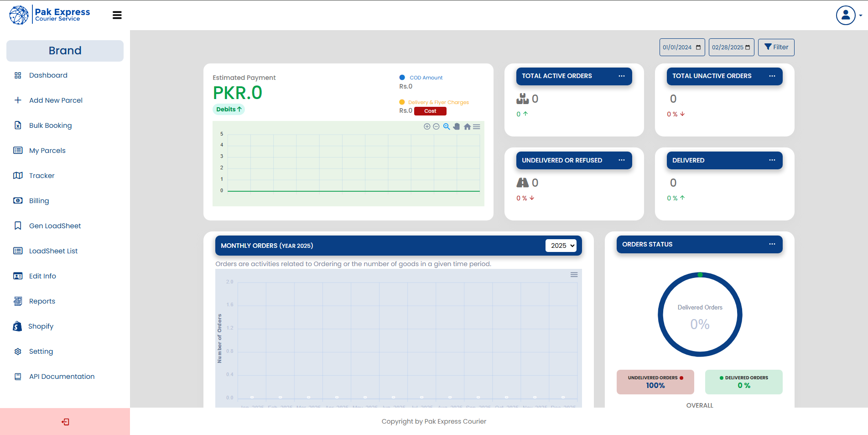Open Total Active Orders options ellipsis
Viewport: 868px width, 435px height.
pos(621,76)
